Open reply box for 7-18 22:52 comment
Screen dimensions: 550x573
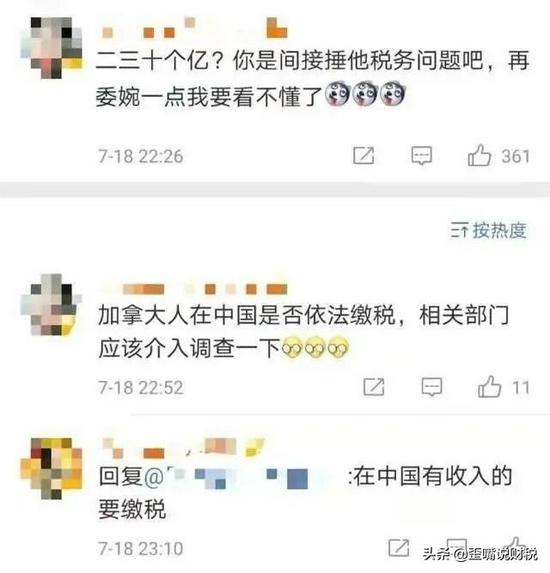coord(432,387)
